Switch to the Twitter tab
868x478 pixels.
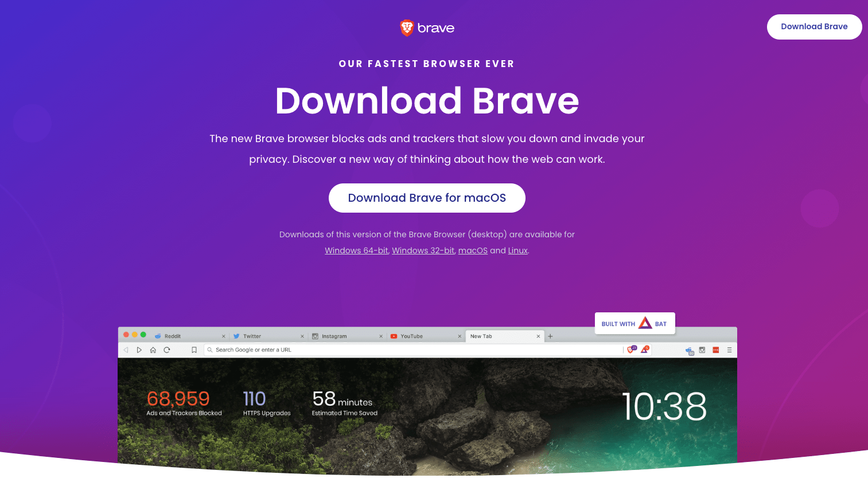tap(268, 336)
